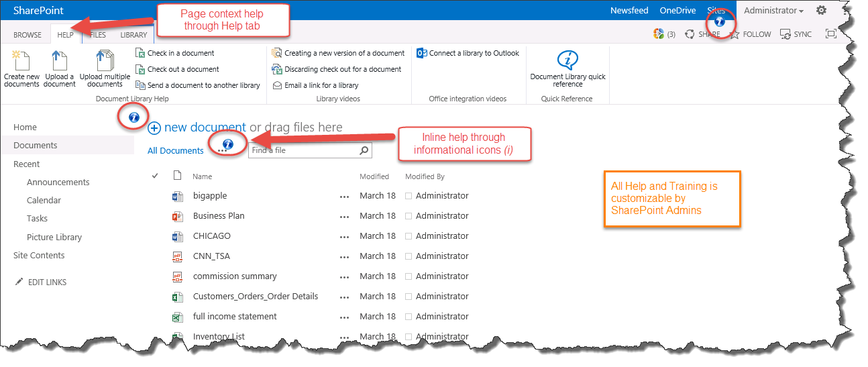Open the Announcements link under Recent
The image size is (868, 367).
click(x=58, y=182)
